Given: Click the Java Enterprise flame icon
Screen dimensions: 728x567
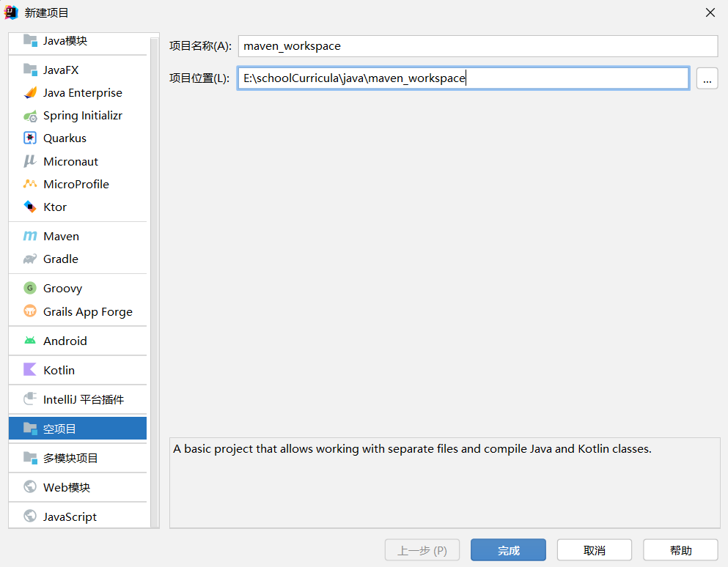Looking at the screenshot, I should [30, 92].
